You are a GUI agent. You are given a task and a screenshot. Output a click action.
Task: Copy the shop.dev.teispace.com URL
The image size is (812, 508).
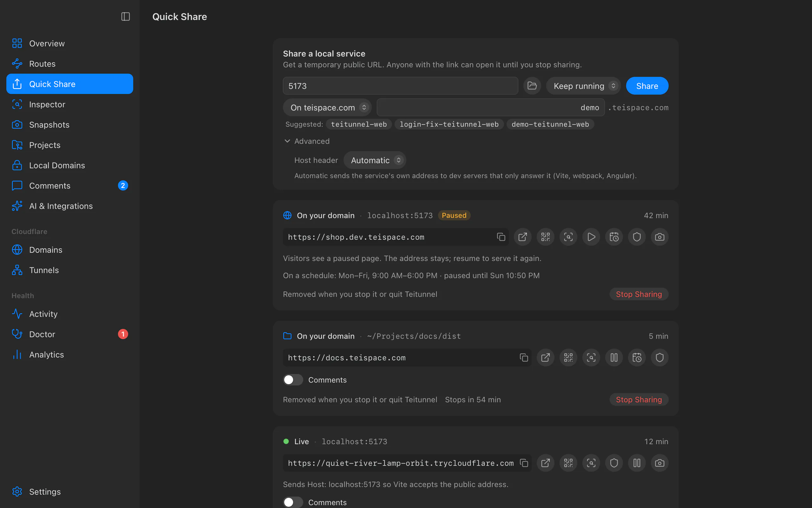point(501,237)
